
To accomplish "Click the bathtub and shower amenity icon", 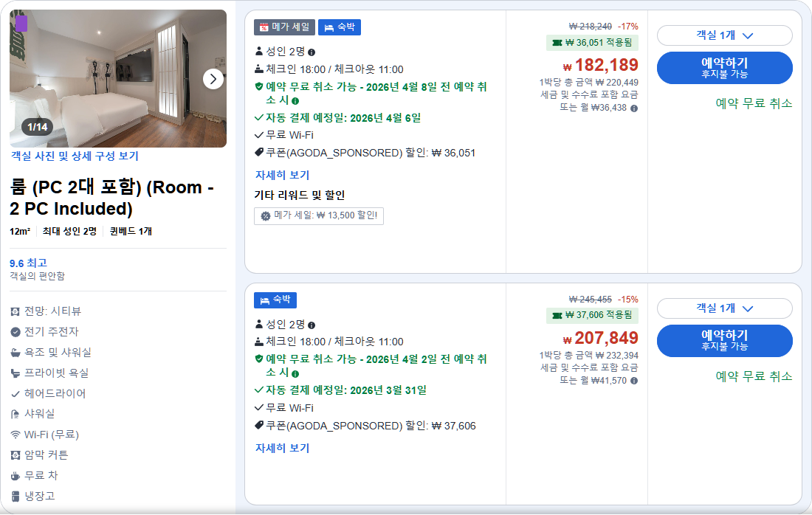I will [15, 353].
